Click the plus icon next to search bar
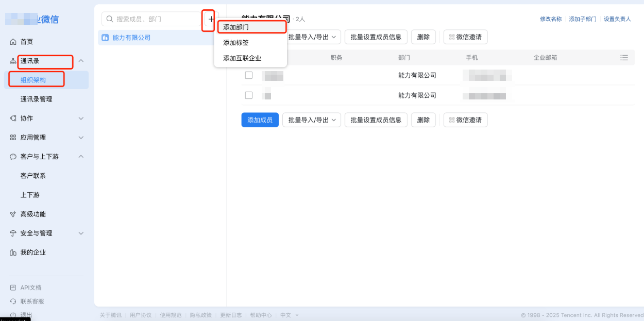This screenshot has height=321, width=644. coord(210,20)
